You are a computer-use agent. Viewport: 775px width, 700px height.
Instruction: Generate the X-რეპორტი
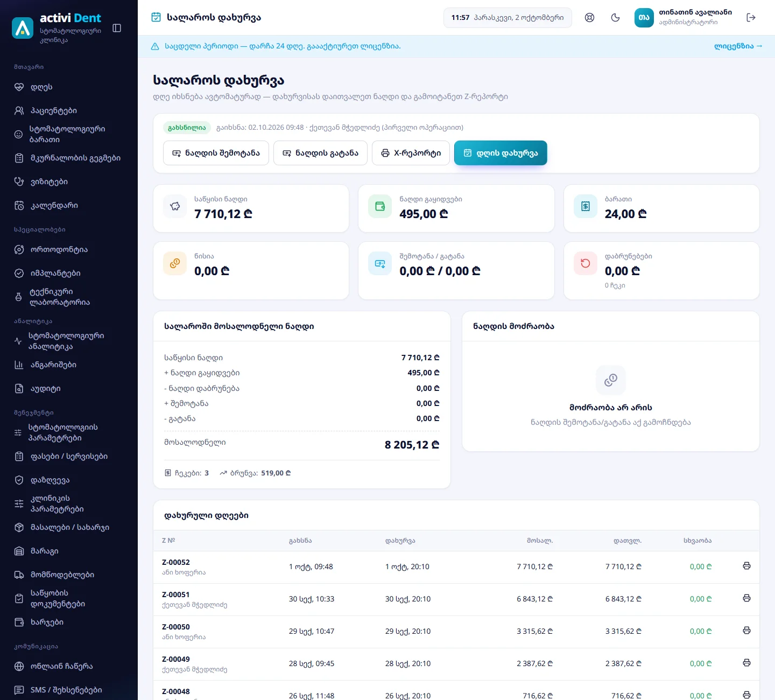click(x=411, y=153)
